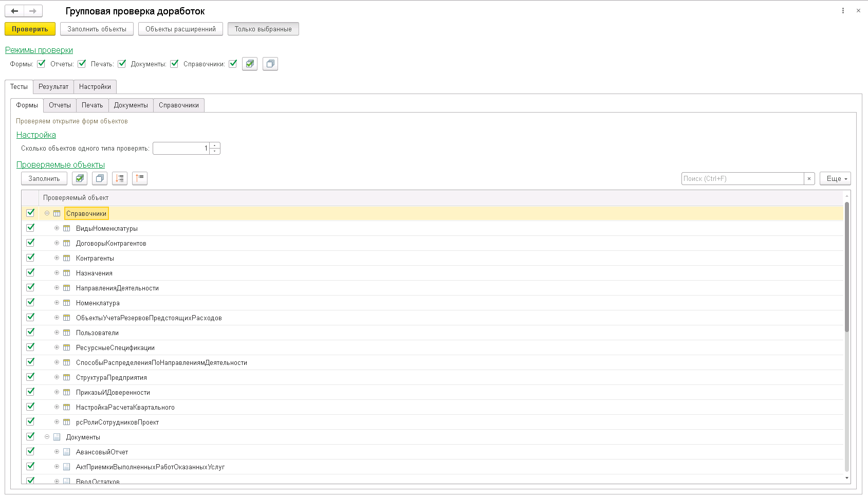Image resolution: width=868 pixels, height=496 pixels.
Task: Toggle the Отчеты mode checkbox
Action: point(82,64)
